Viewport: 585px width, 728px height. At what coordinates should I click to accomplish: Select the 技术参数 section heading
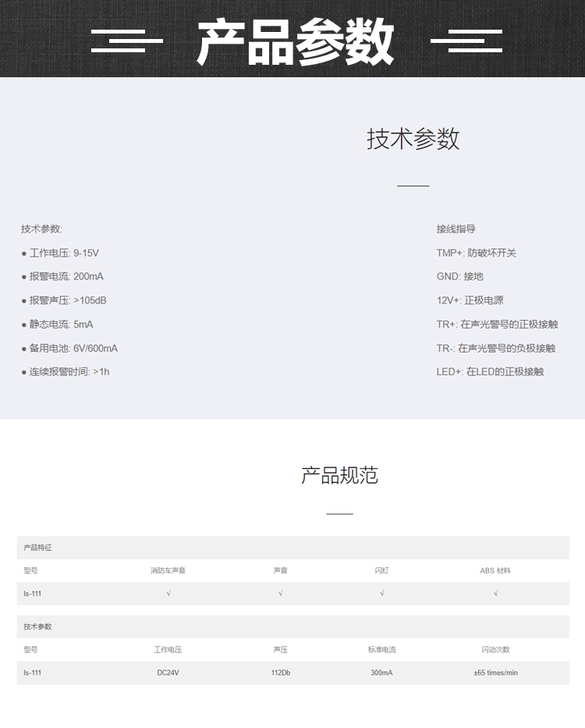pyautogui.click(x=413, y=139)
